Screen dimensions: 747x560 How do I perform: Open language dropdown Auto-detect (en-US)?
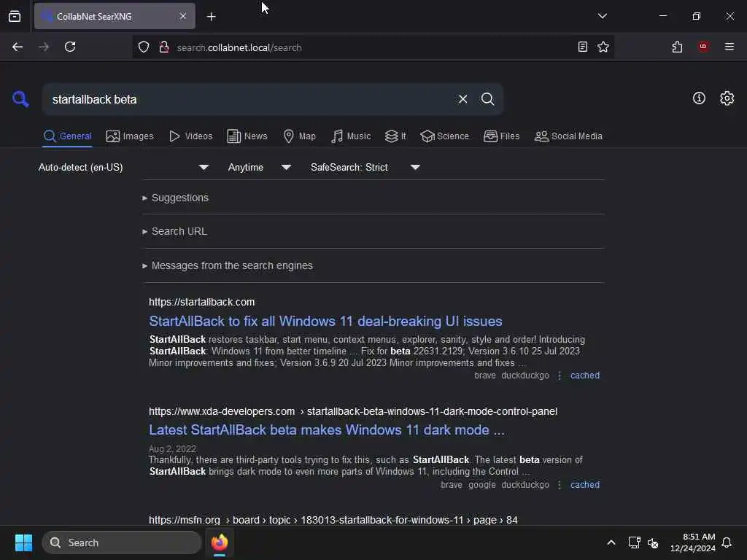[124, 167]
